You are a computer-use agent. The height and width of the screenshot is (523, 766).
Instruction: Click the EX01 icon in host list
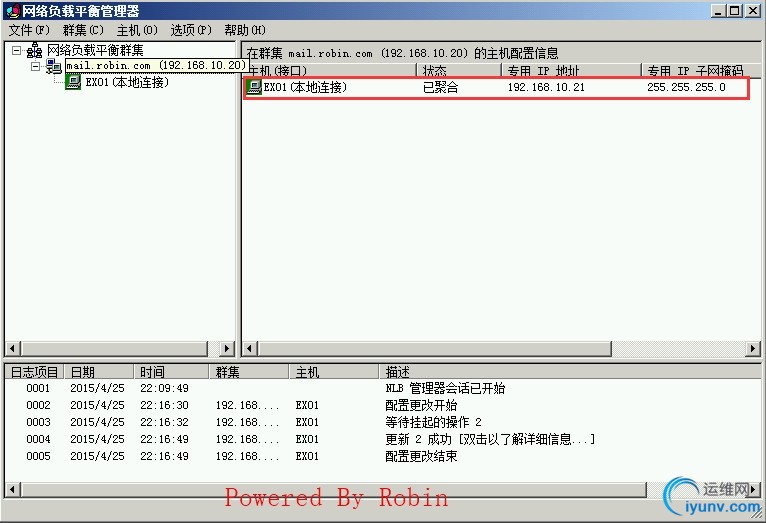click(x=254, y=87)
